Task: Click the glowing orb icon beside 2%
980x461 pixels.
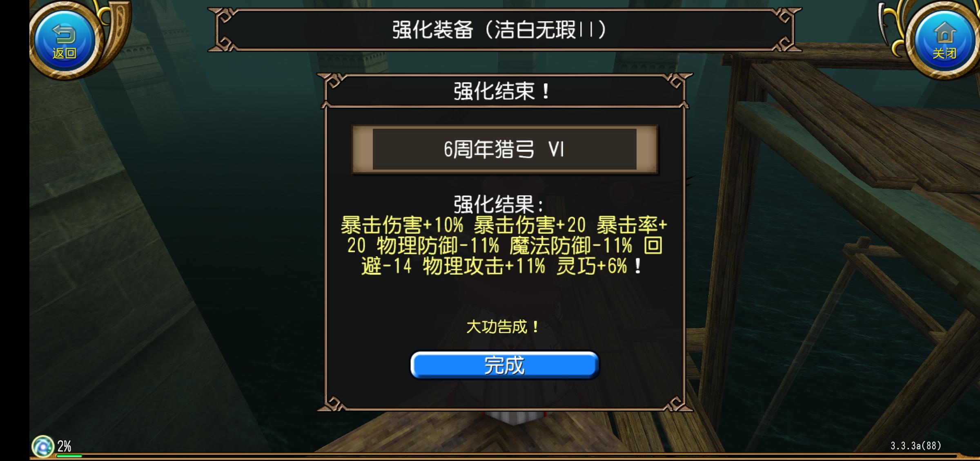Action: (x=43, y=446)
